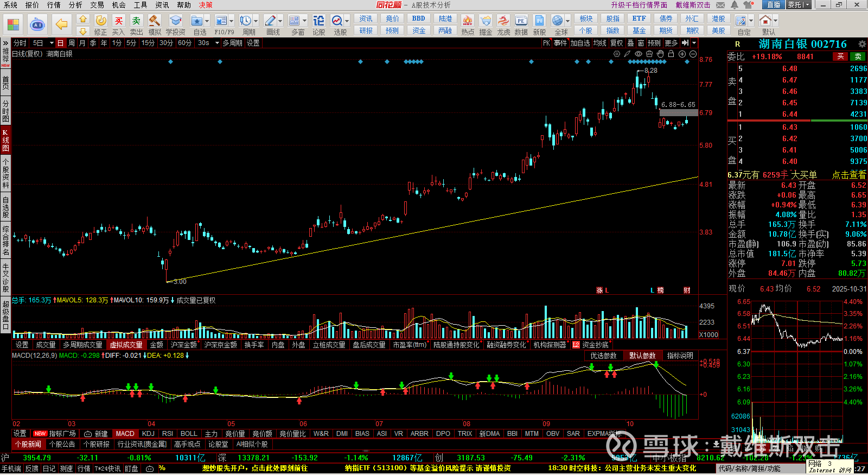
Task: Click the red 买入 buy icon
Action: (118, 21)
